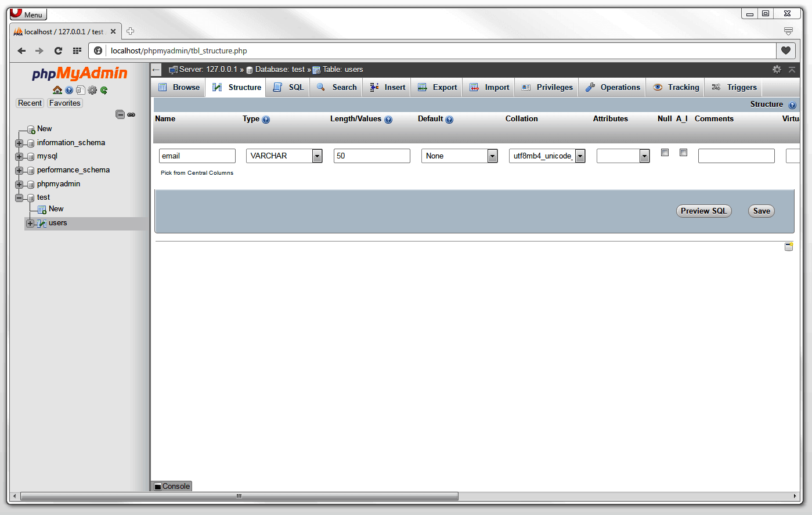Click the Preview SQL button
This screenshot has width=812, height=515.
[x=703, y=211]
